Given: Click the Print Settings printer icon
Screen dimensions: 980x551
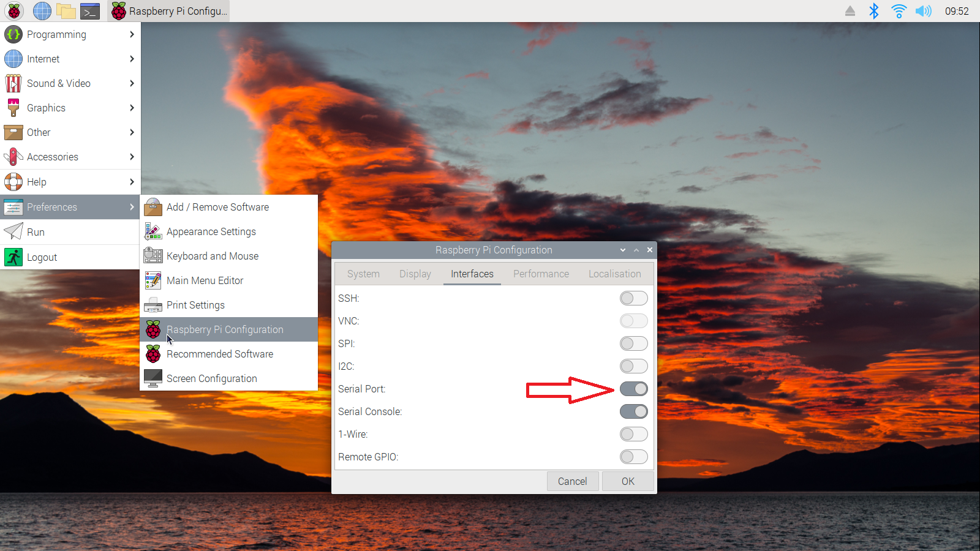Looking at the screenshot, I should click(153, 305).
